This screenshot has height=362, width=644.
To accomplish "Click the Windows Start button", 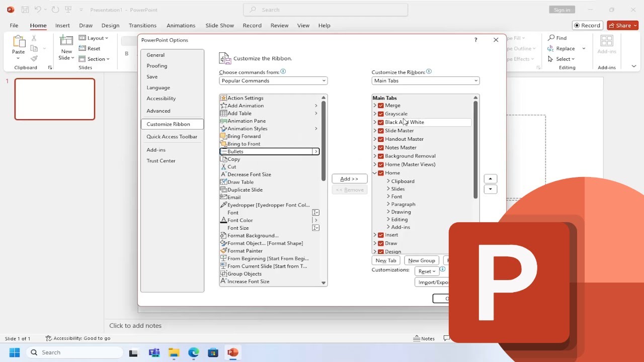I will pyautogui.click(x=14, y=352).
